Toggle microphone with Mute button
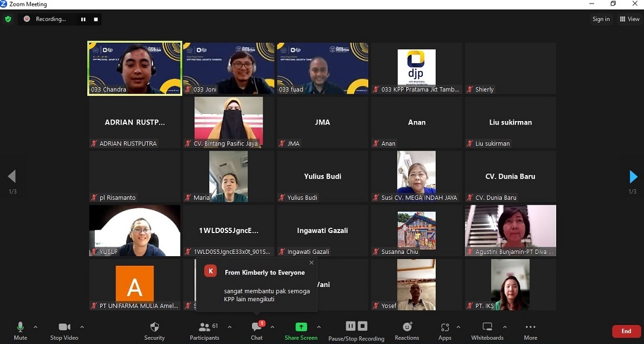 click(20, 330)
